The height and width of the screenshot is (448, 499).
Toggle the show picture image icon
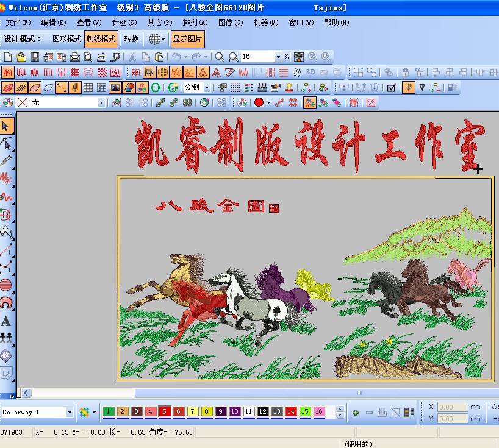pos(115,87)
